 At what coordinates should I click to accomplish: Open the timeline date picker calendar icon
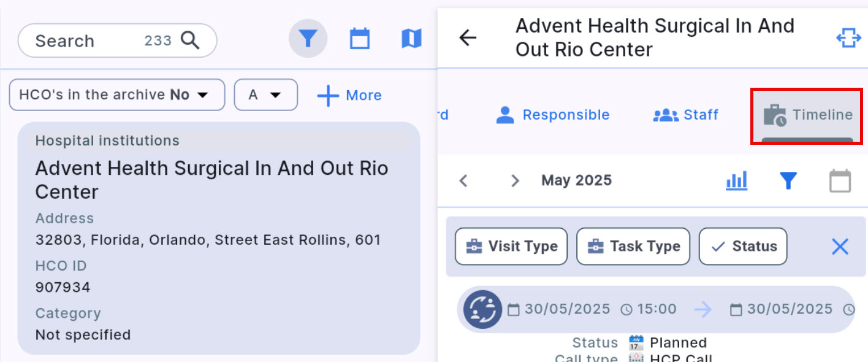pos(840,181)
